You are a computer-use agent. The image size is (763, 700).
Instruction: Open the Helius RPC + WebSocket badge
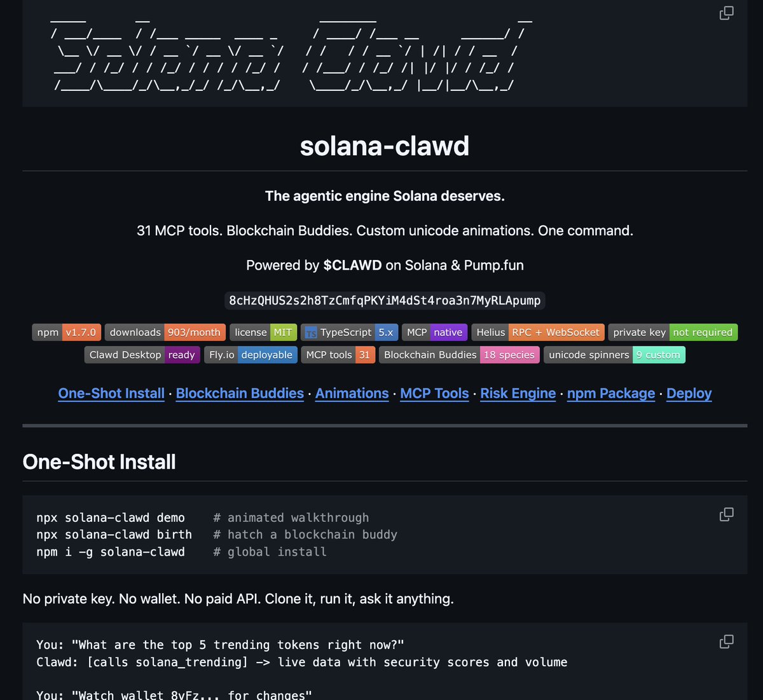click(538, 333)
